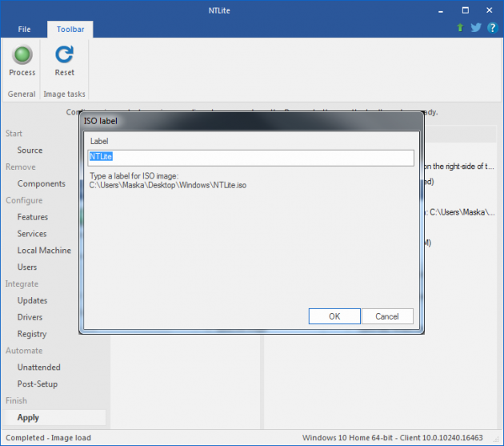Open the File menu tab
This screenshot has height=446, width=504.
click(x=24, y=30)
